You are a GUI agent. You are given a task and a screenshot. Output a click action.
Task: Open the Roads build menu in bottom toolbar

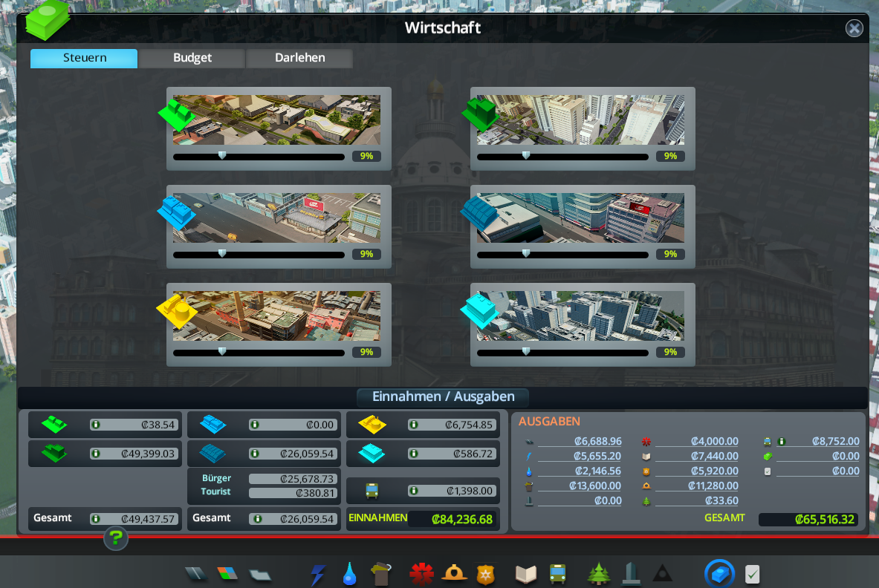pyautogui.click(x=196, y=573)
